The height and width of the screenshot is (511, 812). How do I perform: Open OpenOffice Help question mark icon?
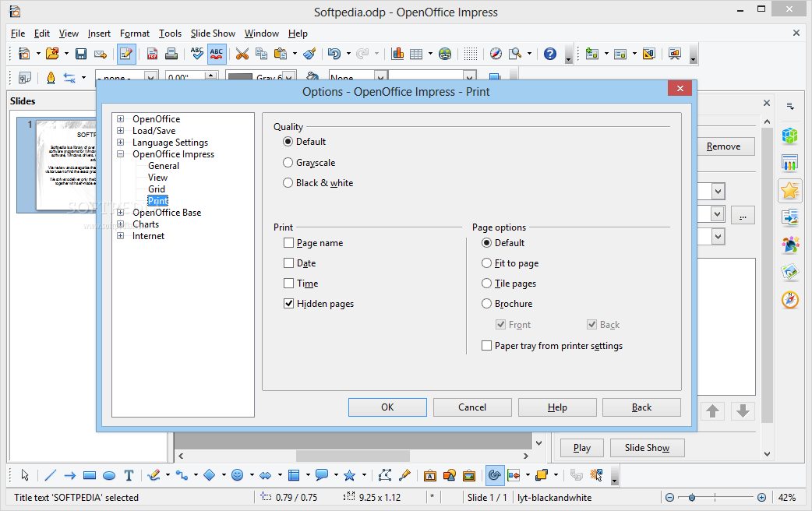coord(550,54)
